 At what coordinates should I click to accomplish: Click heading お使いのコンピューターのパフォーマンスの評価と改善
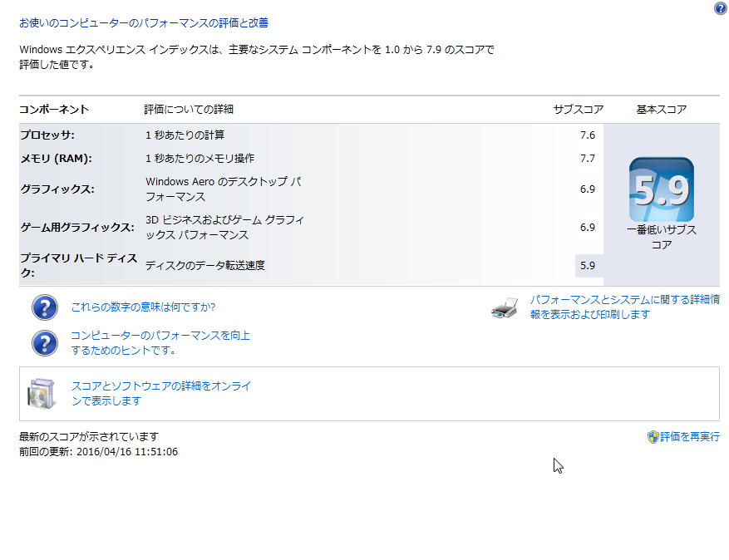tap(144, 22)
